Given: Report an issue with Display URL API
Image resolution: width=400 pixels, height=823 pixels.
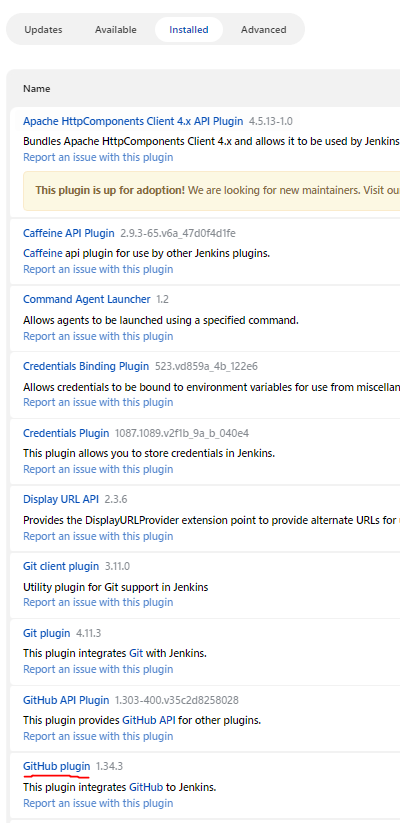Looking at the screenshot, I should pos(98,536).
